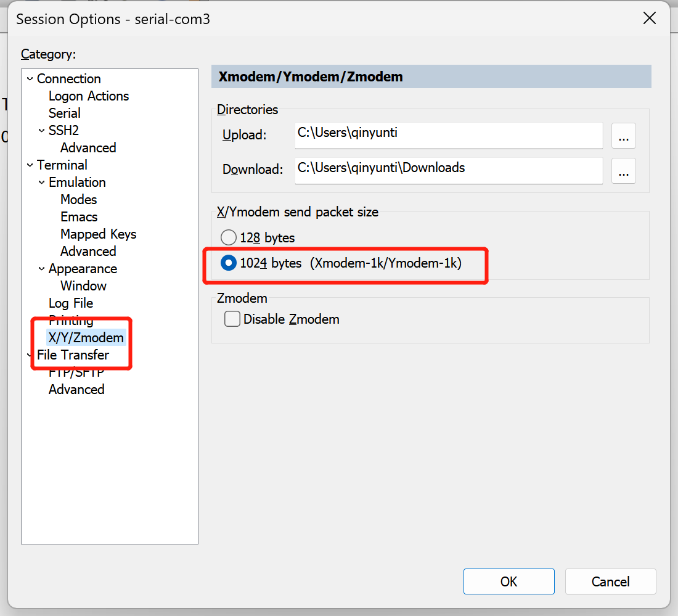Enable the Disable Zmodem checkbox
Viewport: 678px width, 616px height.
click(232, 319)
